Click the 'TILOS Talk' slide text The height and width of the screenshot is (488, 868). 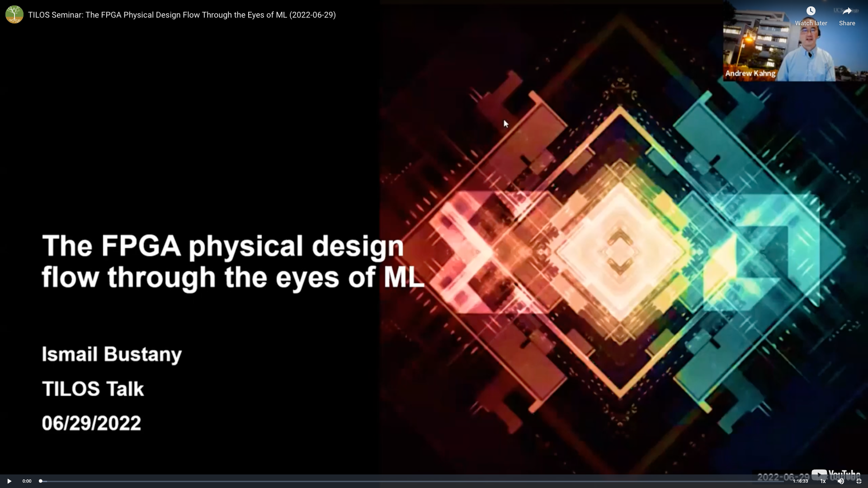(93, 389)
